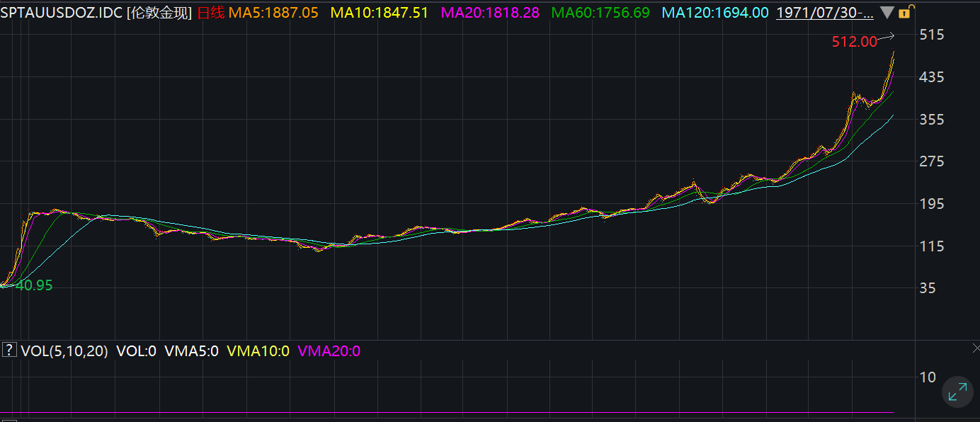Click the 10 volume axis label
This screenshot has height=422, width=980.
927,377
